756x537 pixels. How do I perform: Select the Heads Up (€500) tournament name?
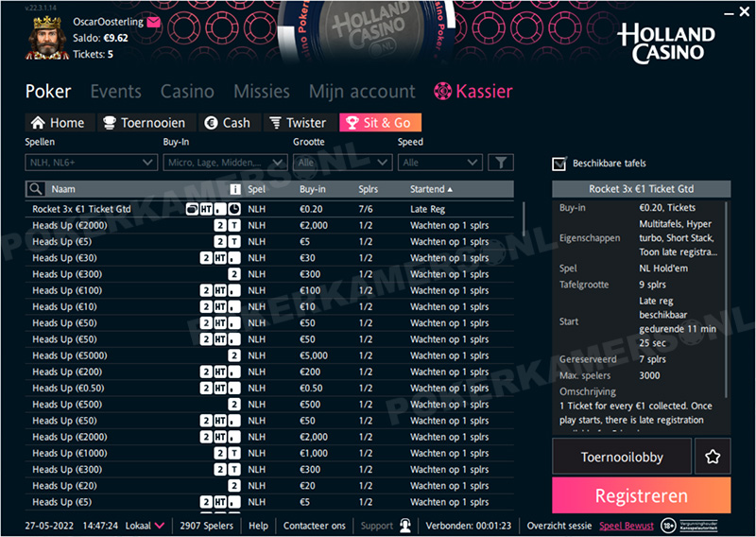click(x=67, y=405)
